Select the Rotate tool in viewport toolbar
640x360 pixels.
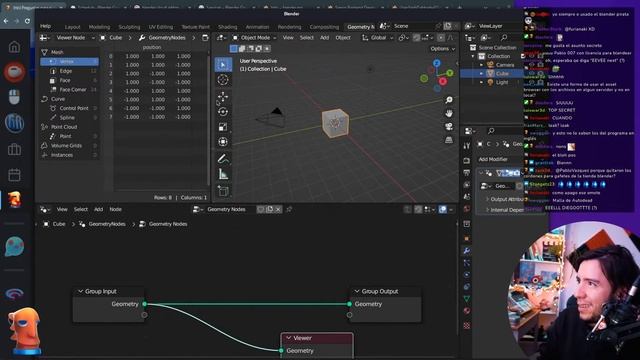pos(223,111)
